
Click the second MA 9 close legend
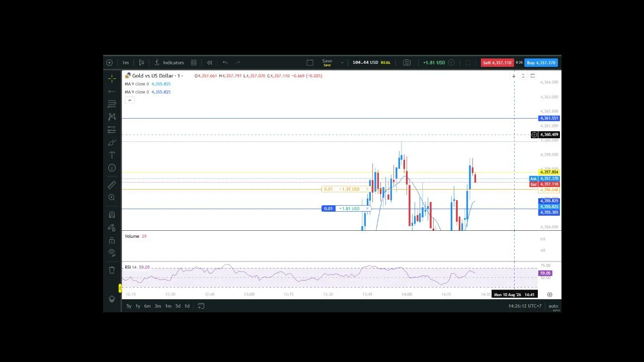pos(137,92)
